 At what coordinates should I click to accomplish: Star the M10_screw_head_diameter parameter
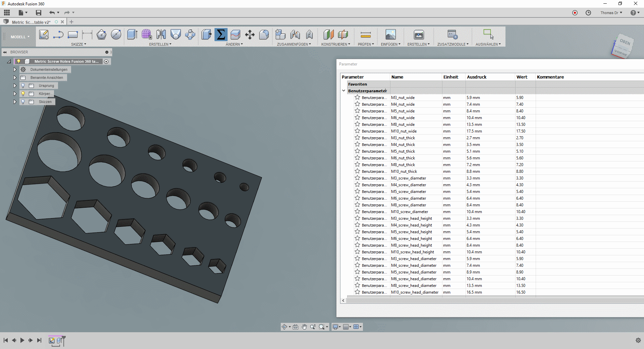tap(358, 292)
